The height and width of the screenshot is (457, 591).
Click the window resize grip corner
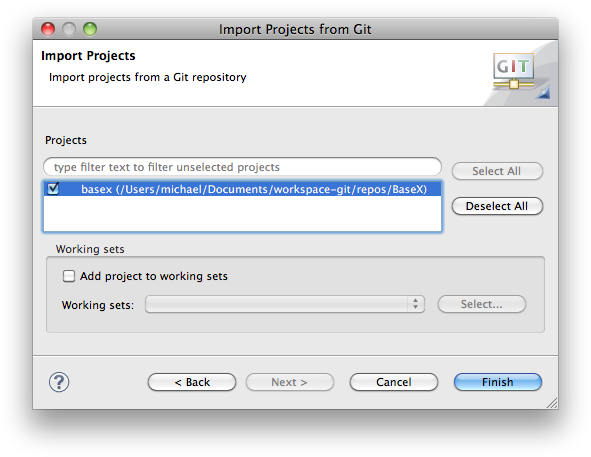pos(552,403)
